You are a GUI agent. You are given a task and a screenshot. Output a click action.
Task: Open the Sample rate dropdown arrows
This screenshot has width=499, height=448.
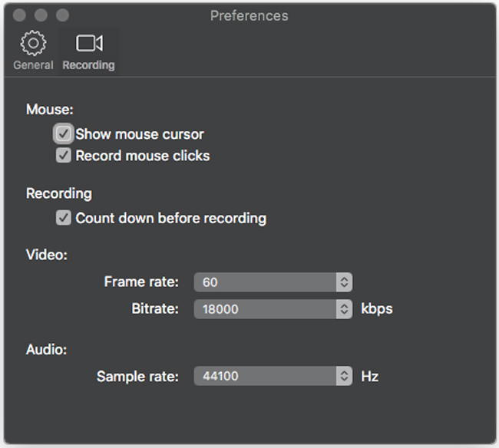click(344, 376)
